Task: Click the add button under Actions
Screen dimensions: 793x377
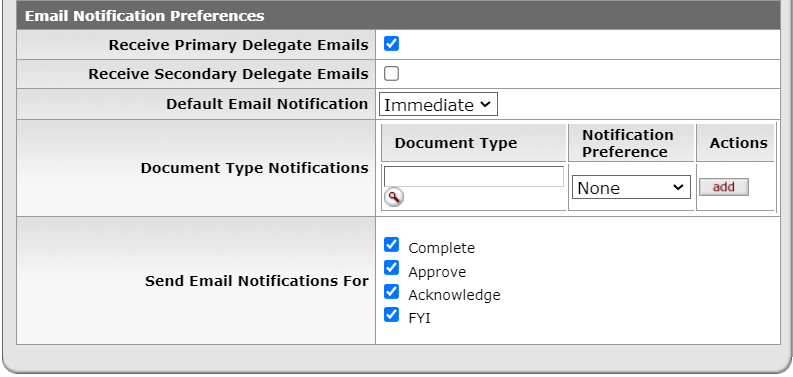Action: coord(724,187)
